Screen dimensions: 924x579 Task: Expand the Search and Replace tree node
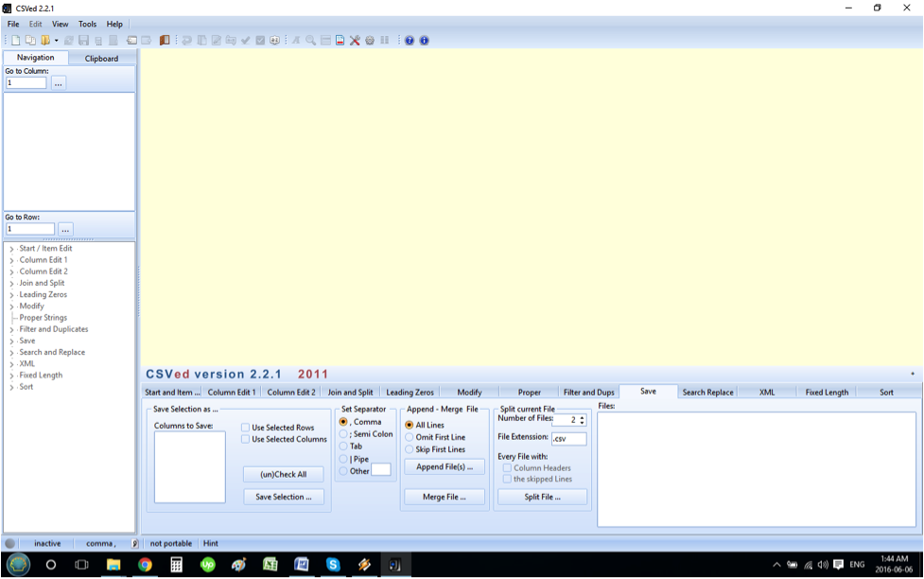(x=11, y=353)
